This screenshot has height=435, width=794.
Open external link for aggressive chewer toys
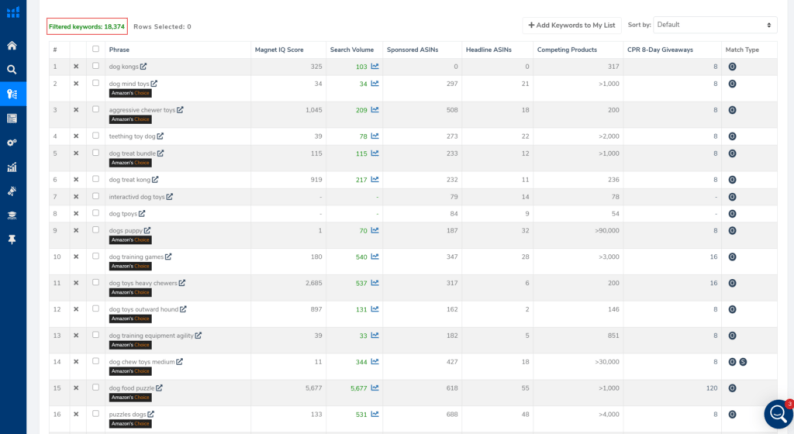180,110
